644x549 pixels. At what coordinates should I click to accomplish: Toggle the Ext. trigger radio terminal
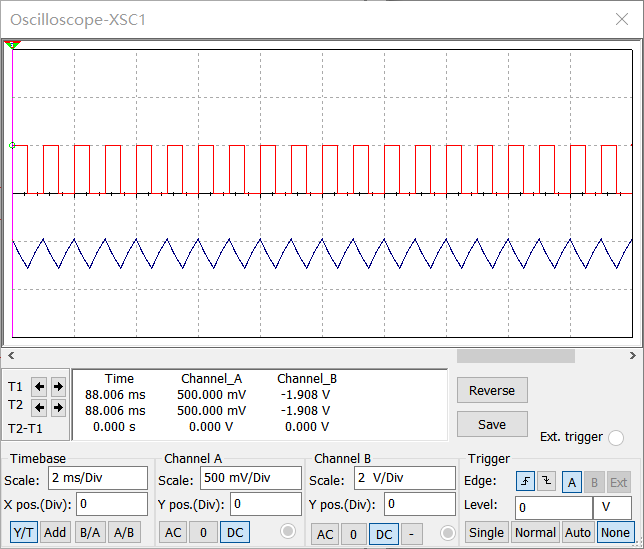616,437
